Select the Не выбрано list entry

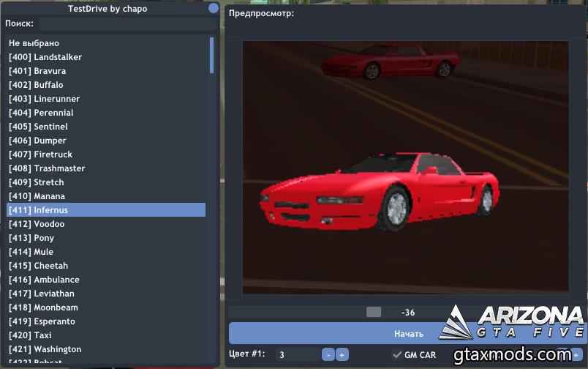[34, 43]
